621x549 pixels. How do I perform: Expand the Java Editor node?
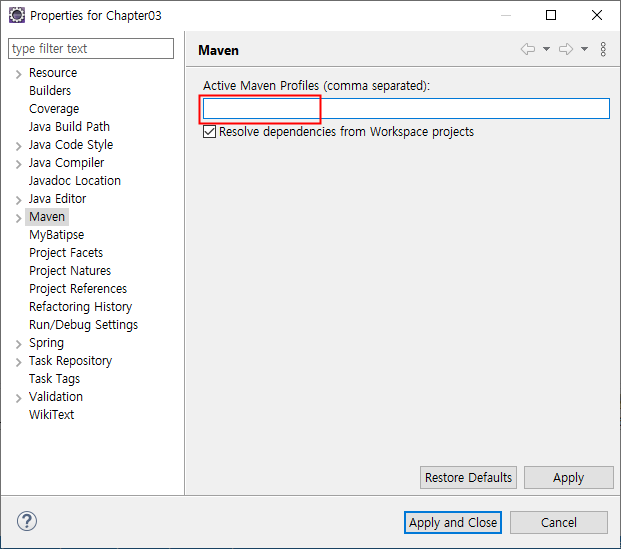[x=18, y=200]
